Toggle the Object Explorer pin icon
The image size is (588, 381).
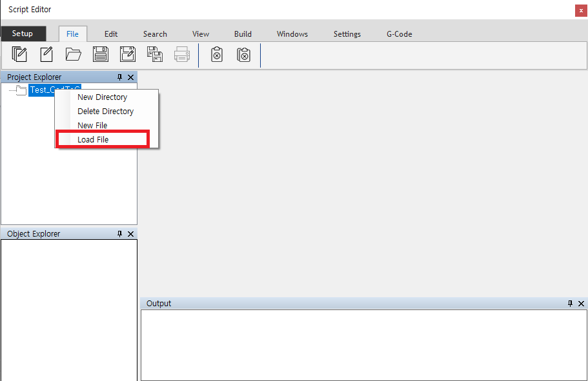119,234
